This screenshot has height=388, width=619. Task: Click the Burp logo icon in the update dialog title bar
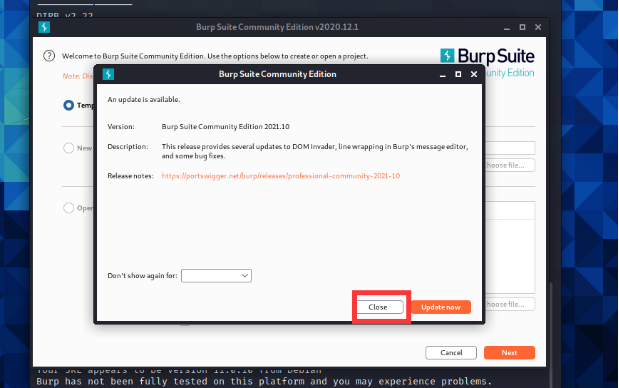108,74
